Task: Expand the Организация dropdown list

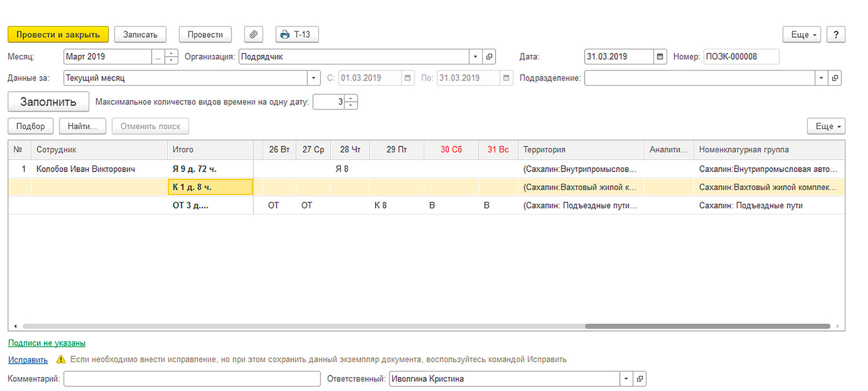Action: [x=475, y=57]
